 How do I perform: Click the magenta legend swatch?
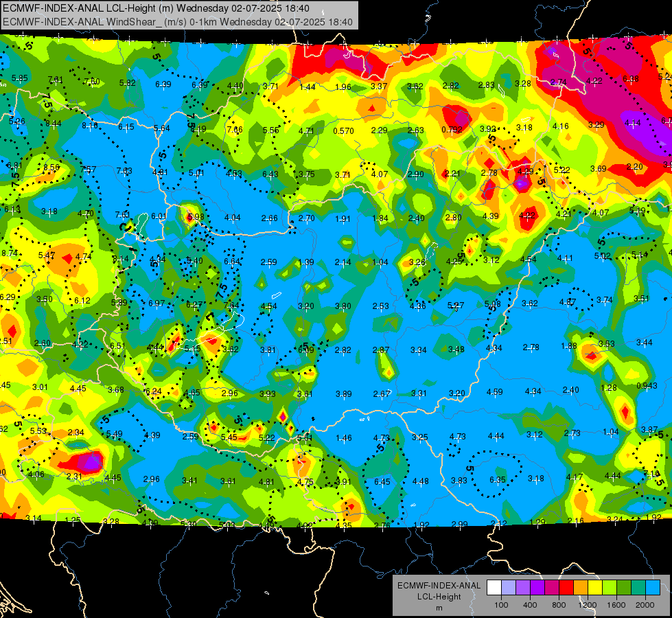[552, 588]
